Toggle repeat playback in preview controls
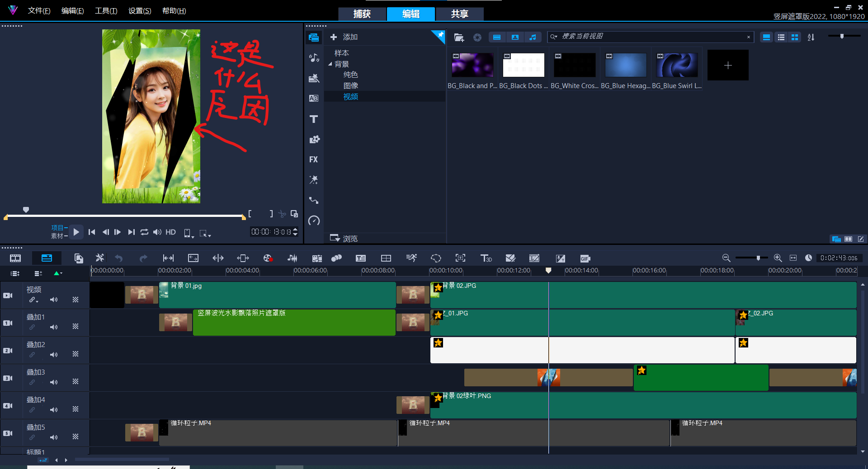Screen dimensions: 868x469 [144, 232]
